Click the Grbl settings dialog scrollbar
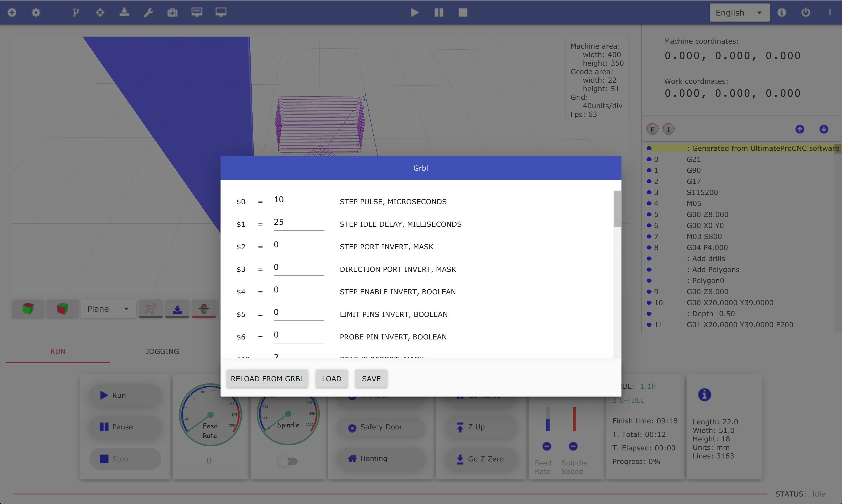This screenshot has width=842, height=504. pyautogui.click(x=617, y=209)
